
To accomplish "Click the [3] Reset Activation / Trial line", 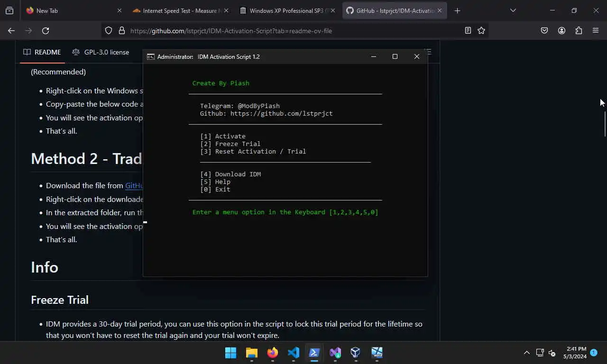I will pos(253,151).
